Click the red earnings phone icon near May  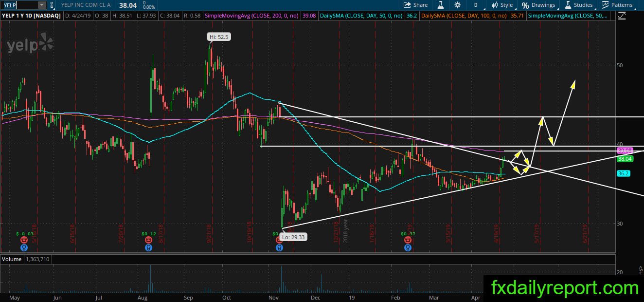tap(24, 240)
